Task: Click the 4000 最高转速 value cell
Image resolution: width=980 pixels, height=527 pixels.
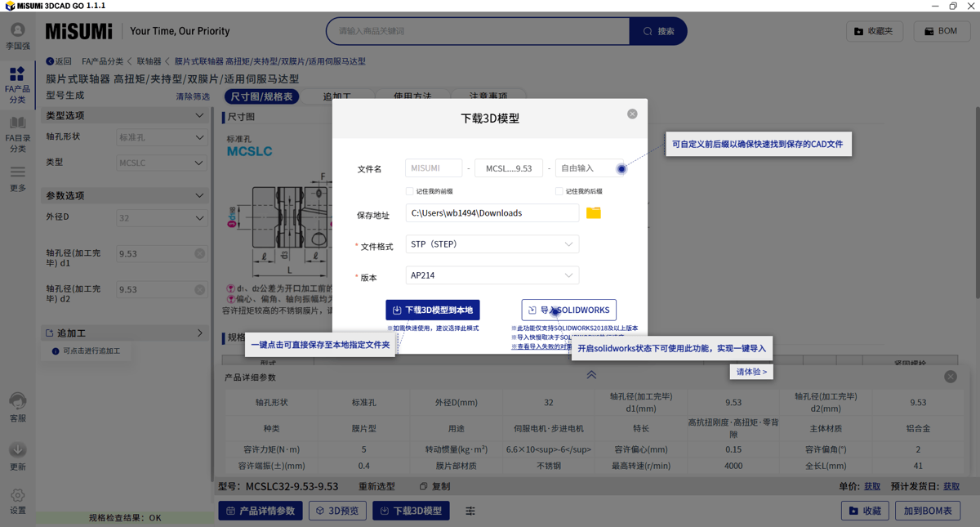Action: coord(733,466)
